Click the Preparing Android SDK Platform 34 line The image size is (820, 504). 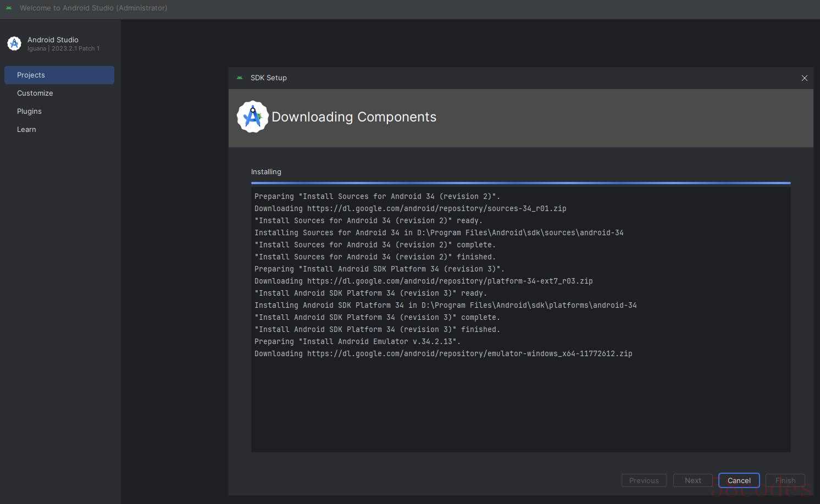pos(379,269)
